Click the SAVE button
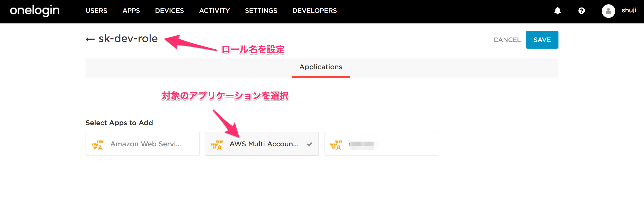The height and width of the screenshot is (199, 644). (x=542, y=40)
